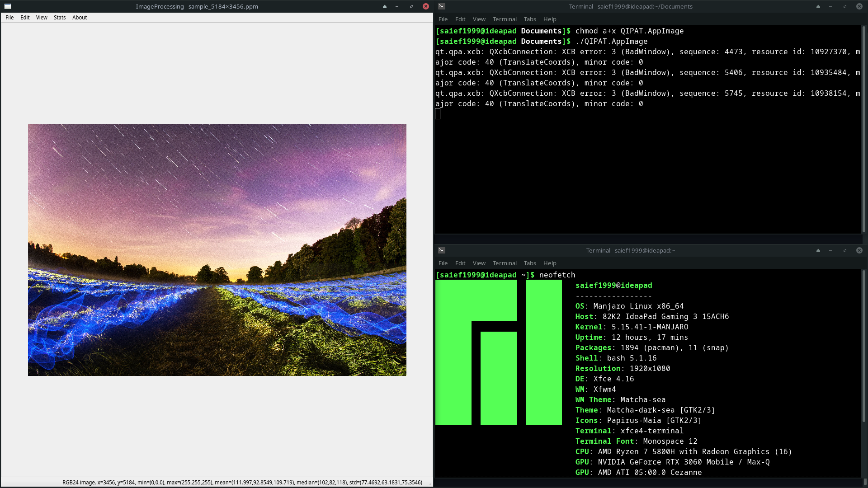
Task: Shade the Documents terminal window
Action: (x=818, y=6)
